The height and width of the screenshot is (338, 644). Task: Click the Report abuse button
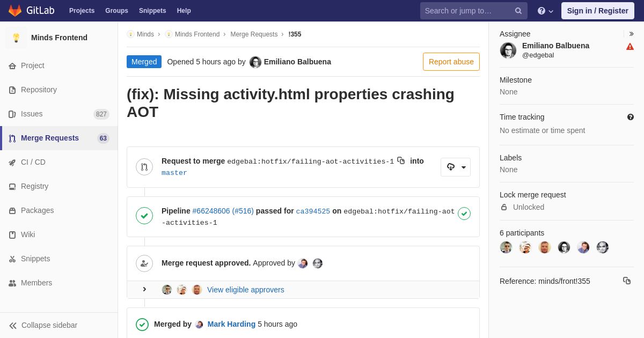(x=451, y=62)
